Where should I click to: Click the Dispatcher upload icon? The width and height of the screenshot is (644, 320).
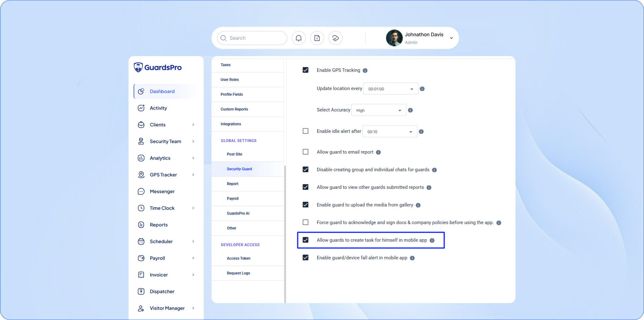141,291
